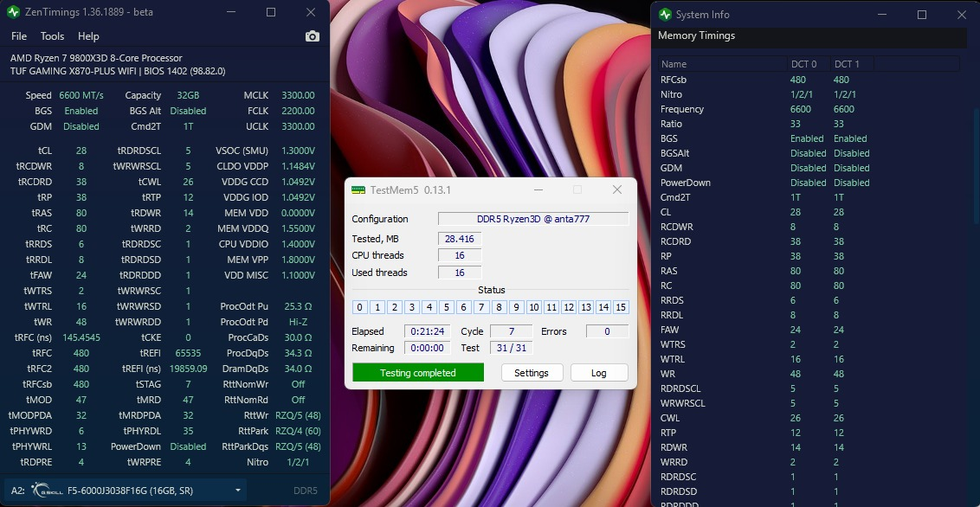Click the Errors count field

(x=607, y=331)
